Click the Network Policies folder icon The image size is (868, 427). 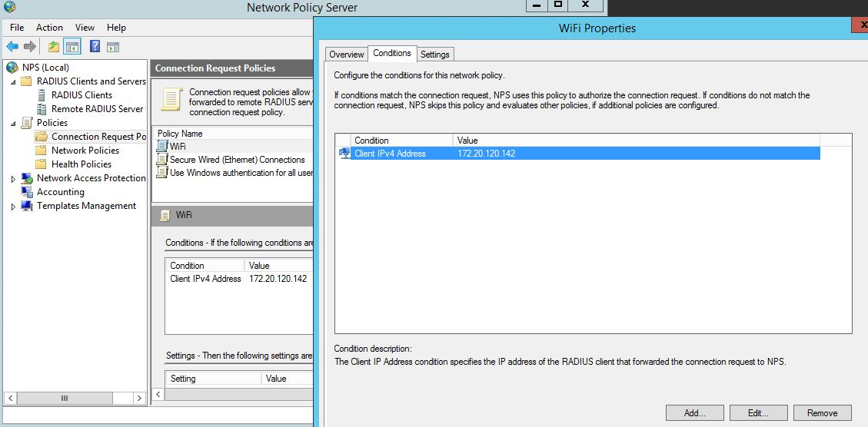(x=41, y=151)
